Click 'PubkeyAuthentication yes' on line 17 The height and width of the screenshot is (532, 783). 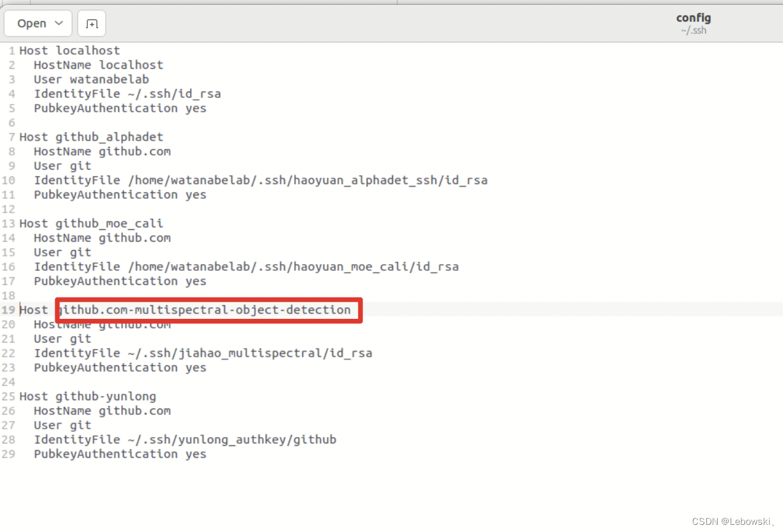click(x=120, y=281)
